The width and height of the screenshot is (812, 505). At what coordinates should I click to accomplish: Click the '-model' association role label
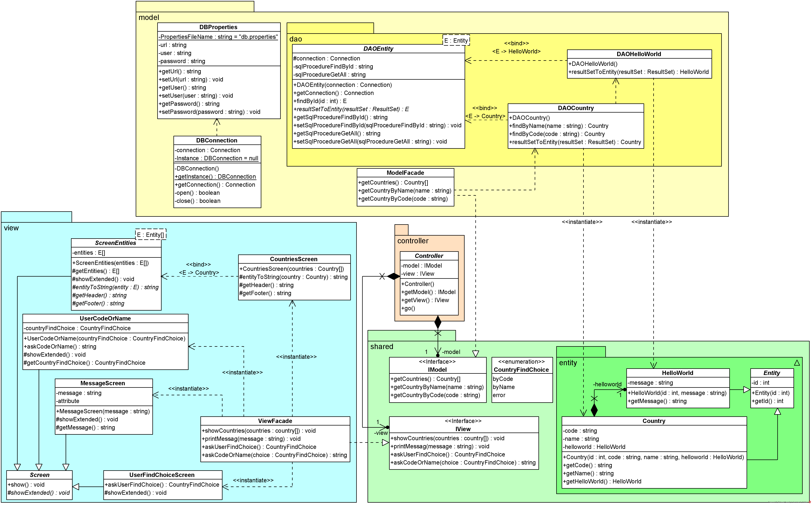451,352
